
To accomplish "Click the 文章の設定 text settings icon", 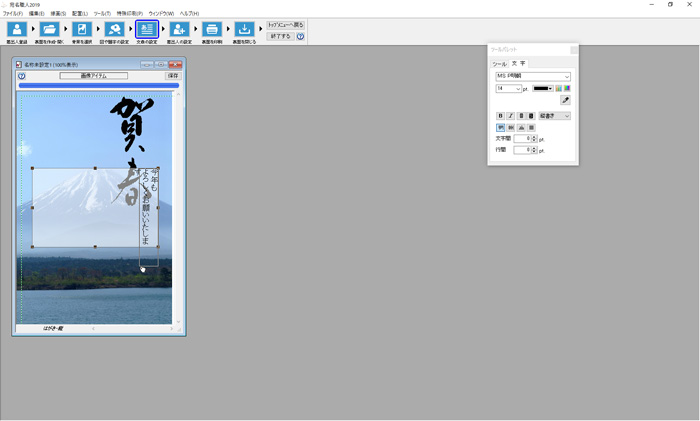I will [147, 30].
